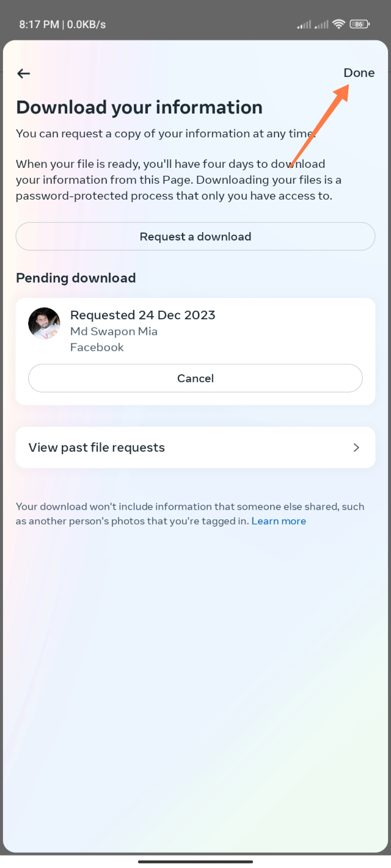Image resolution: width=391 pixels, height=868 pixels.
Task: Tap Done to close the sheet
Action: coord(359,73)
